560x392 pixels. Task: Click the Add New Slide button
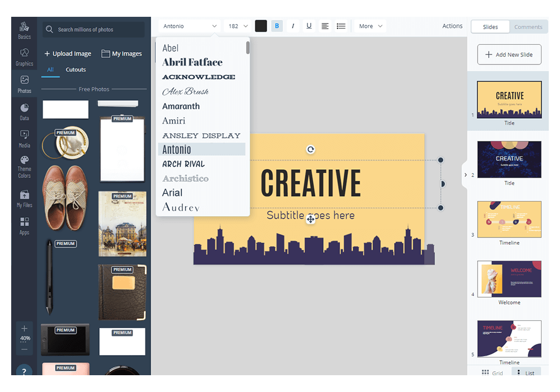click(509, 54)
